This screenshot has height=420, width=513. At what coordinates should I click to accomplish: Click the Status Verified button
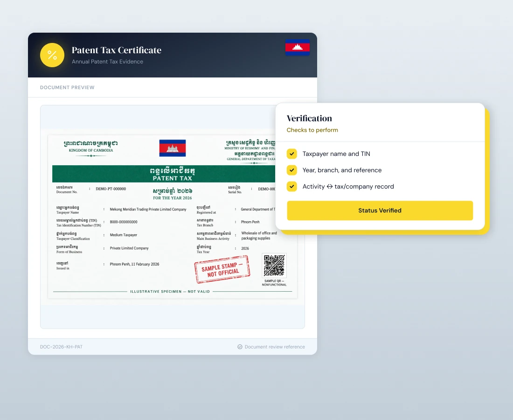(380, 210)
